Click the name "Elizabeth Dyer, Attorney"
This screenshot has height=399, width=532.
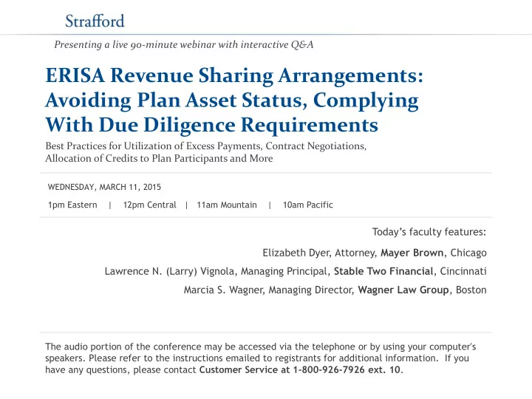click(319, 253)
